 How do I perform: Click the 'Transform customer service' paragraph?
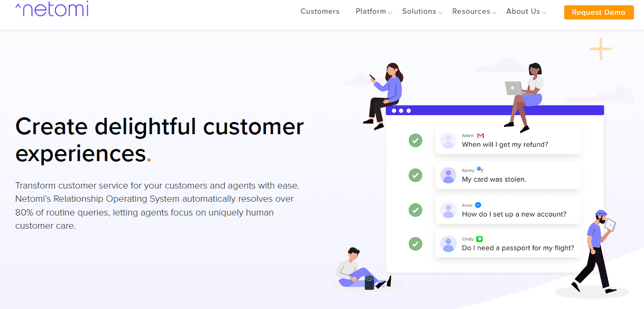coord(158,205)
